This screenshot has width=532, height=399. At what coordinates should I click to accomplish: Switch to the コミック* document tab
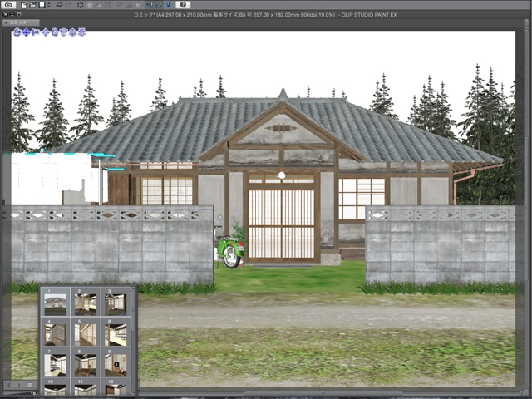click(x=21, y=22)
